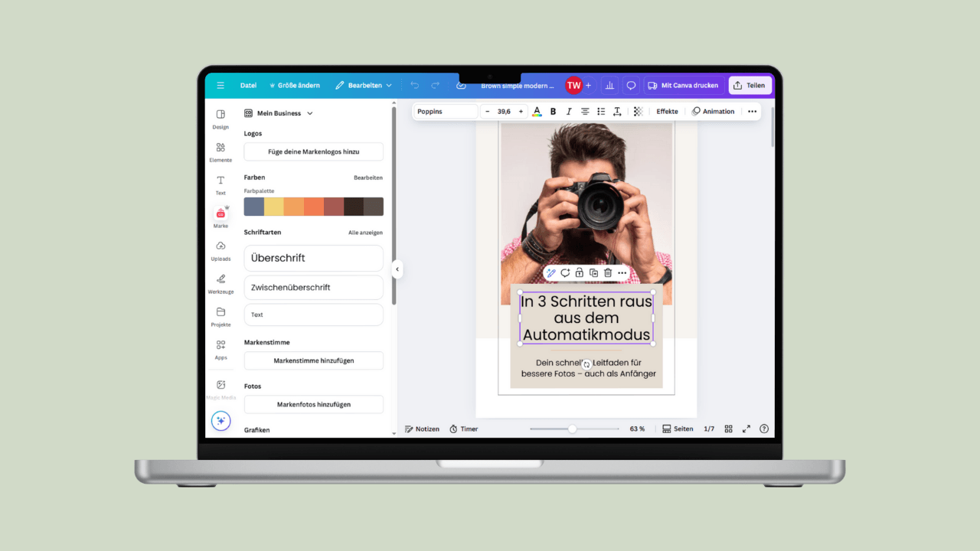The image size is (980, 551).
Task: Add an Überschrift text style
Action: point(313,258)
